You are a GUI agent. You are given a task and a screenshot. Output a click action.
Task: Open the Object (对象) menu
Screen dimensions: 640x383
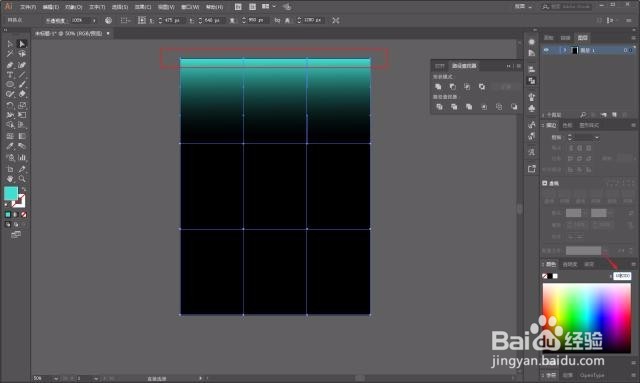coord(74,7)
